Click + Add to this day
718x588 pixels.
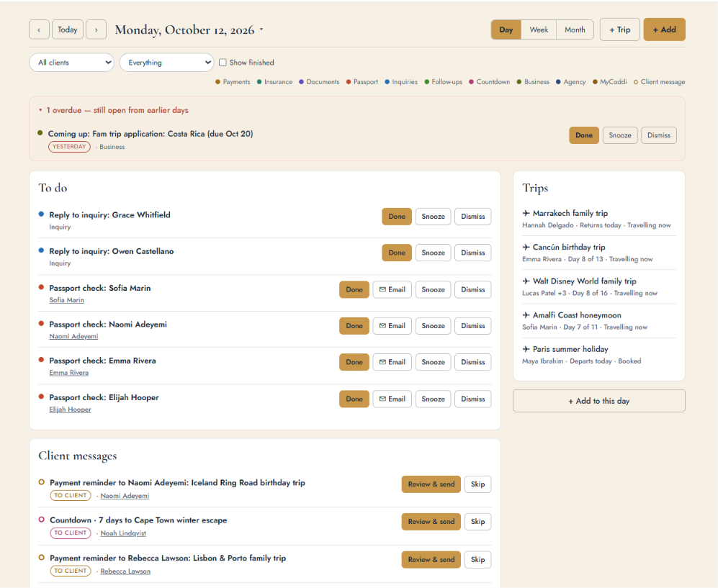point(599,401)
